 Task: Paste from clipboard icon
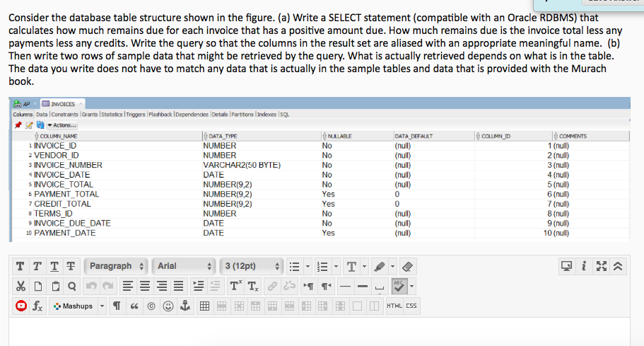coord(55,286)
